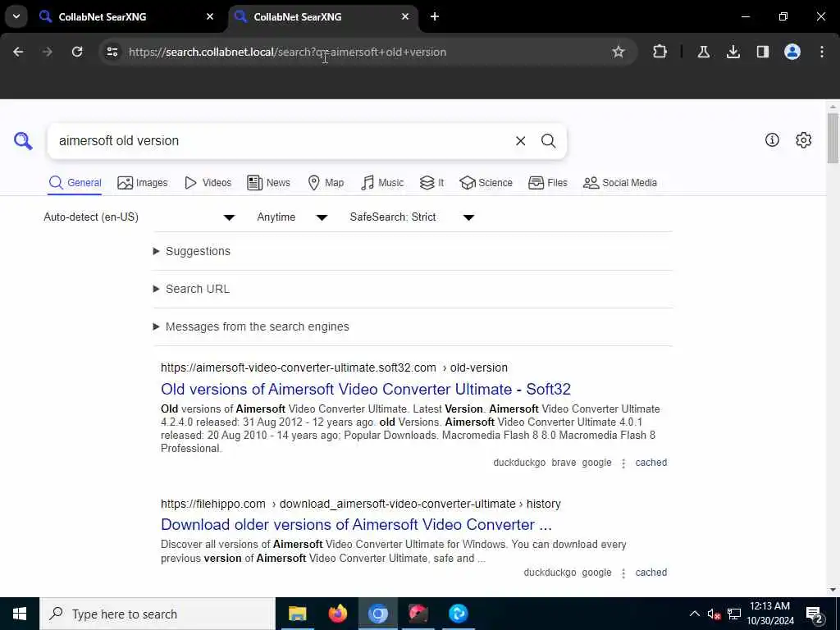Show hidden system tray icons
840x630 pixels.
pos(694,614)
